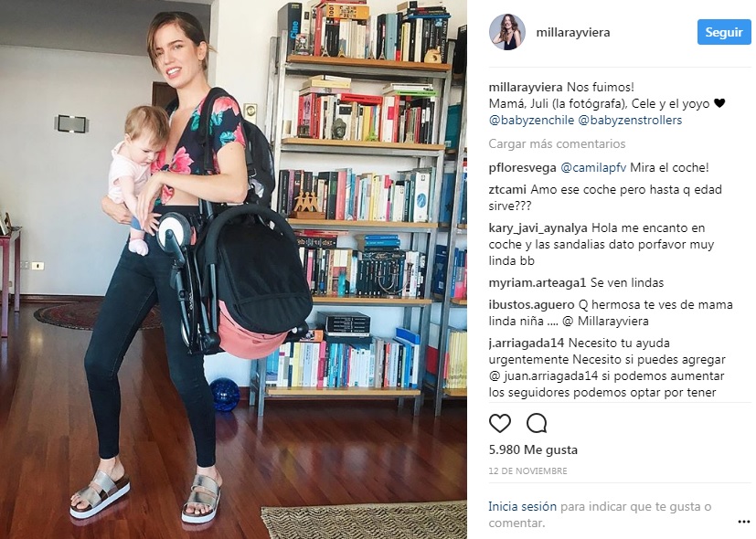
Task: Open kary_javi_aynalya commenter profile
Action: click(538, 227)
